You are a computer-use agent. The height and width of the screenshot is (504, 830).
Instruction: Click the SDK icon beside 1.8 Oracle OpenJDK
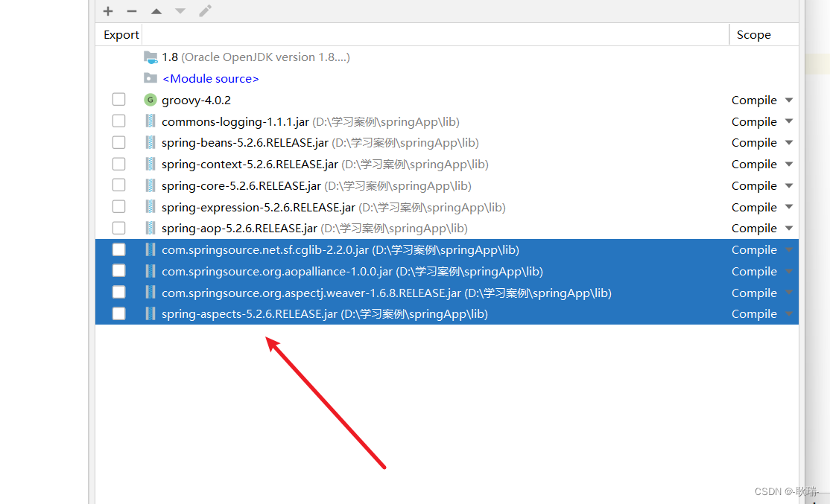pyautogui.click(x=150, y=57)
